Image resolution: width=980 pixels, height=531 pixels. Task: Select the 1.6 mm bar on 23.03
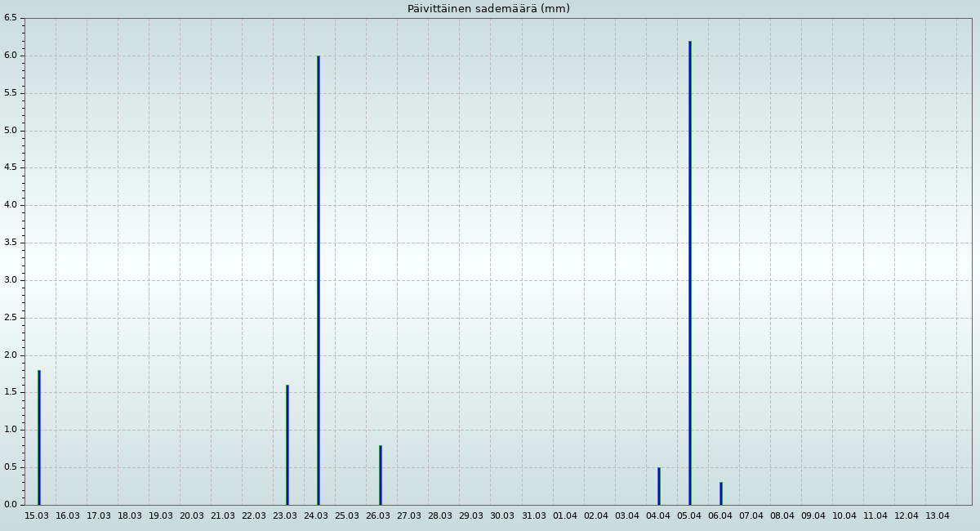287,444
